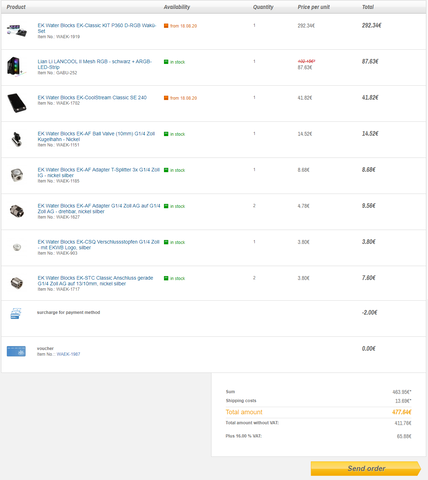Open the voucher item number WAEK-1967 link

68,354
